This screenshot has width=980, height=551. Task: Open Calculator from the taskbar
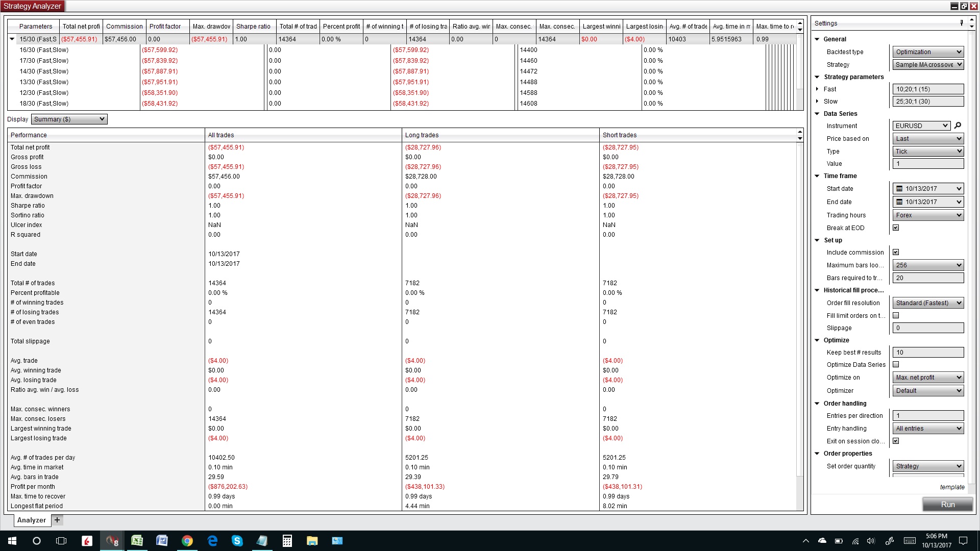[287, 541]
